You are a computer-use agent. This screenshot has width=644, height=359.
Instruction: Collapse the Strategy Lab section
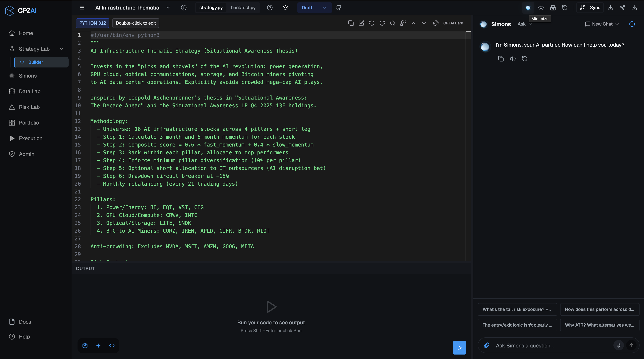click(x=61, y=48)
